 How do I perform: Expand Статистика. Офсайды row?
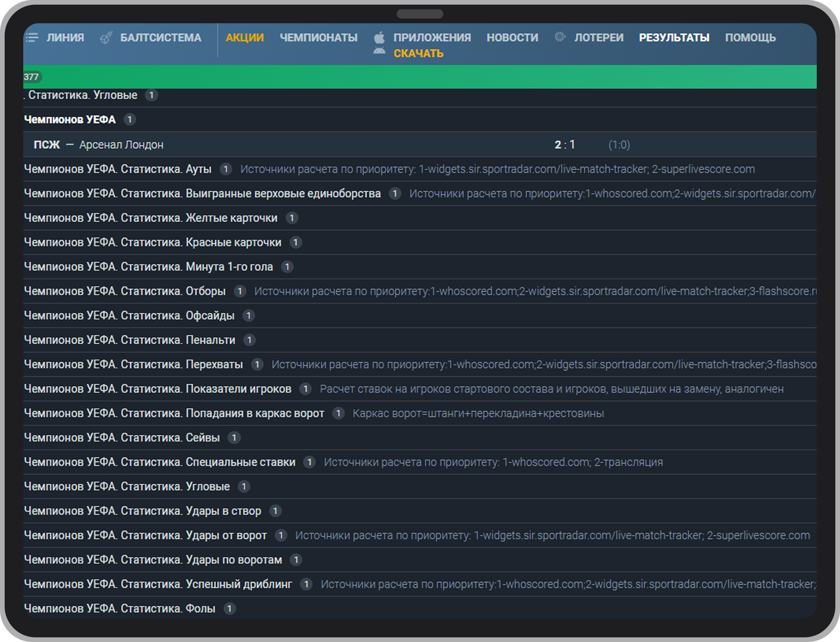[x=129, y=316]
